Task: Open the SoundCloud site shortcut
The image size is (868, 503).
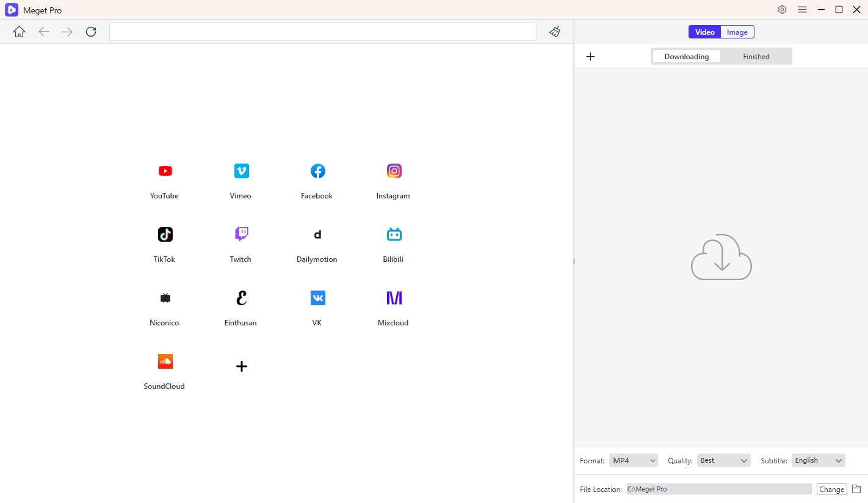Action: (x=165, y=362)
